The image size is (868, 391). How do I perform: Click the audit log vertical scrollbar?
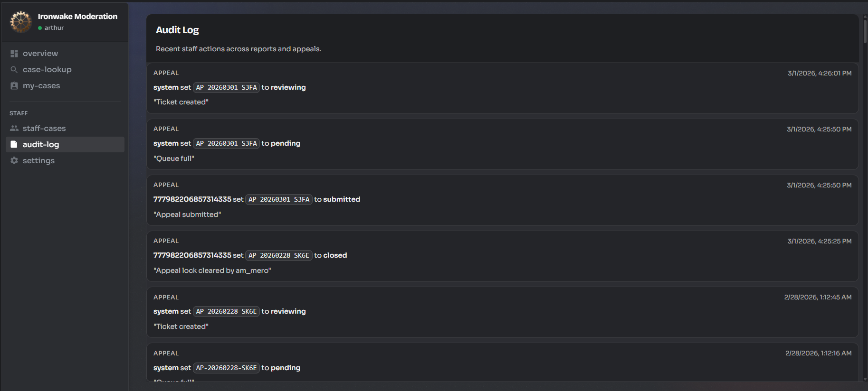pyautogui.click(x=865, y=31)
